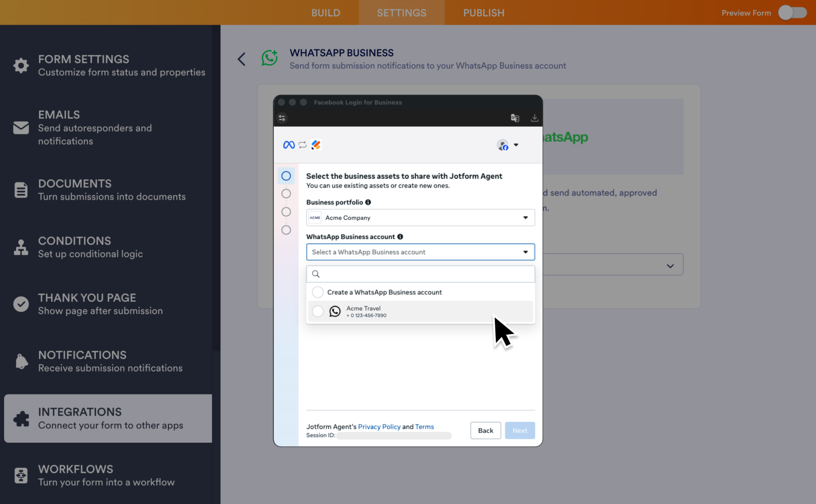
Task: Click the Meta logo in popup
Action: (289, 145)
